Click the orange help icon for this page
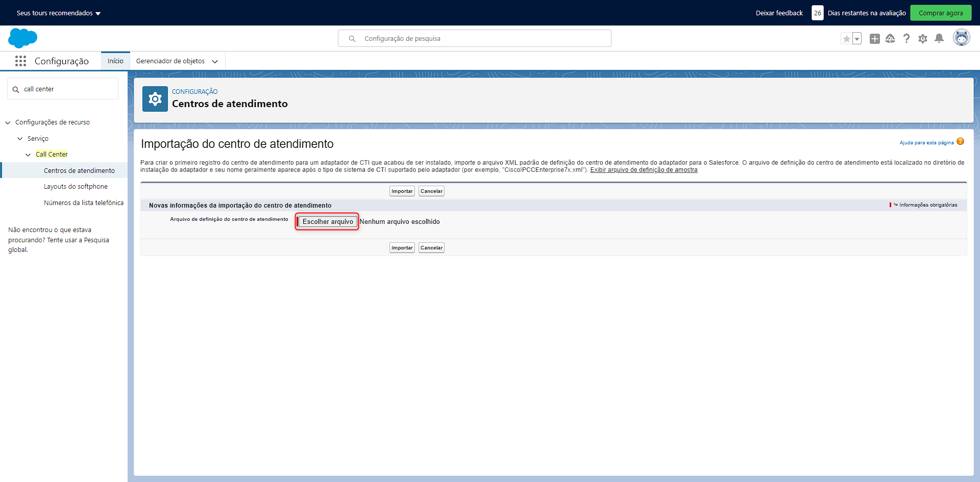Viewport: 980px width, 482px height. 961,142
